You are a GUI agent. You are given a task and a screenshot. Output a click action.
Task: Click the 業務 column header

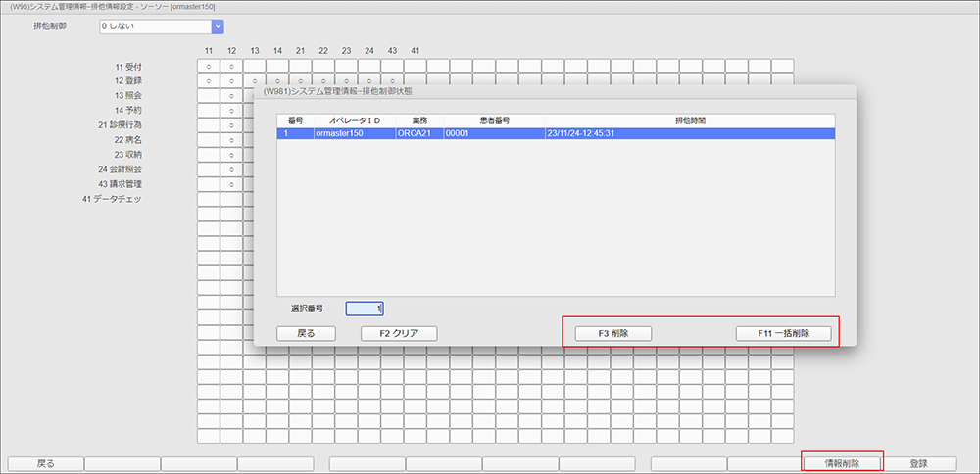(x=418, y=120)
